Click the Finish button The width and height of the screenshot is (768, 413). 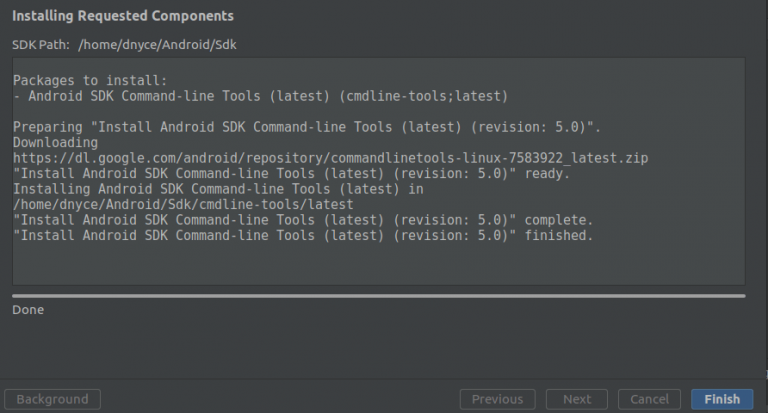(x=722, y=399)
